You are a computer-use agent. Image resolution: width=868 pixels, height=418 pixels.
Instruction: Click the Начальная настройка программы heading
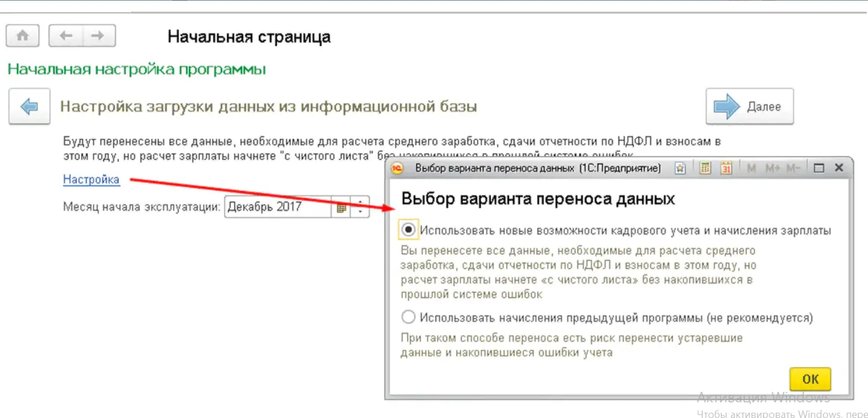click(136, 70)
